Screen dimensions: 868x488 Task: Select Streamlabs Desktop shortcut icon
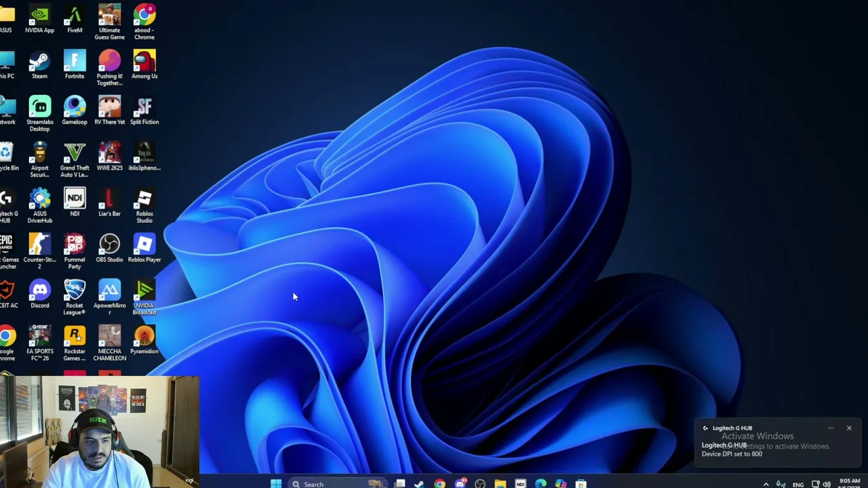pos(39,114)
